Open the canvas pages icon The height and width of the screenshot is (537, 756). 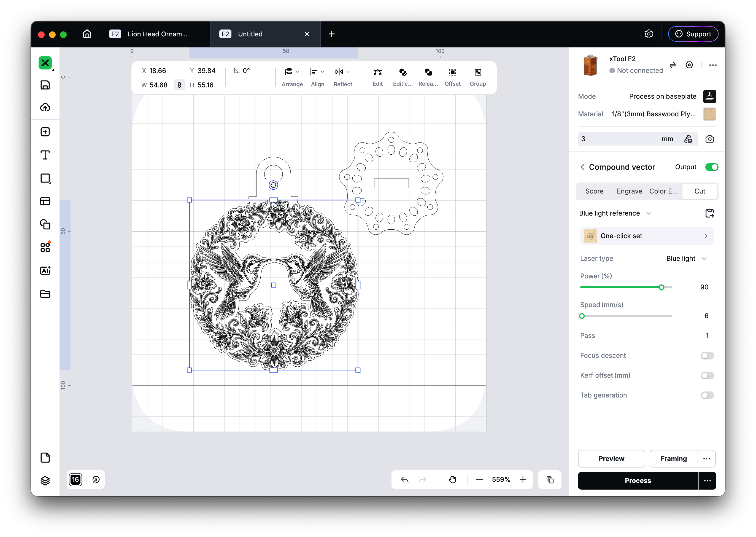click(x=45, y=458)
